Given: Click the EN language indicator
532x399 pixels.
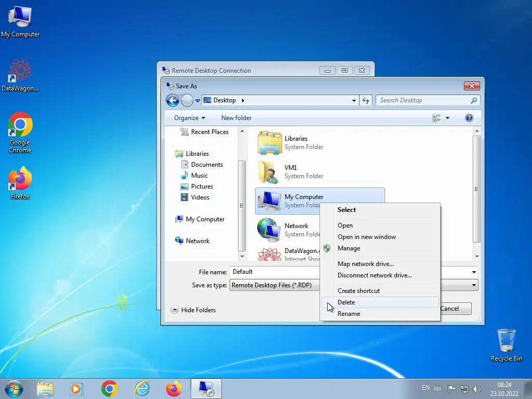Looking at the screenshot, I should (x=425, y=388).
